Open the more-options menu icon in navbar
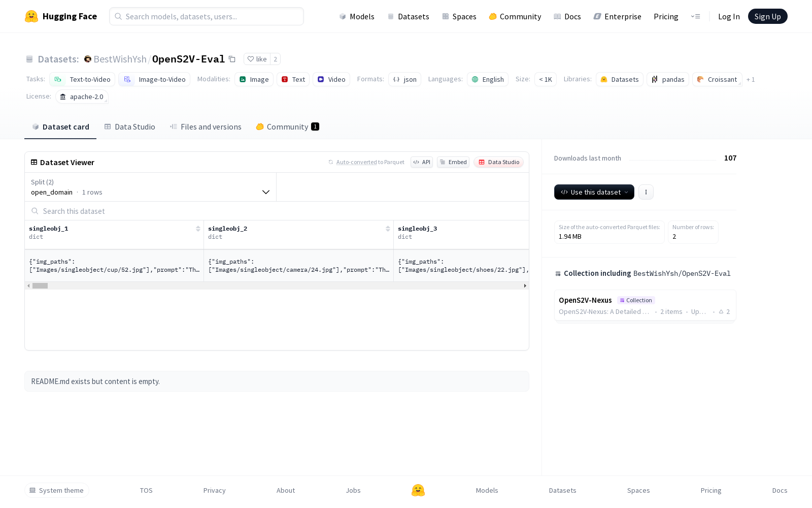The width and height of the screenshot is (812, 508). (695, 16)
